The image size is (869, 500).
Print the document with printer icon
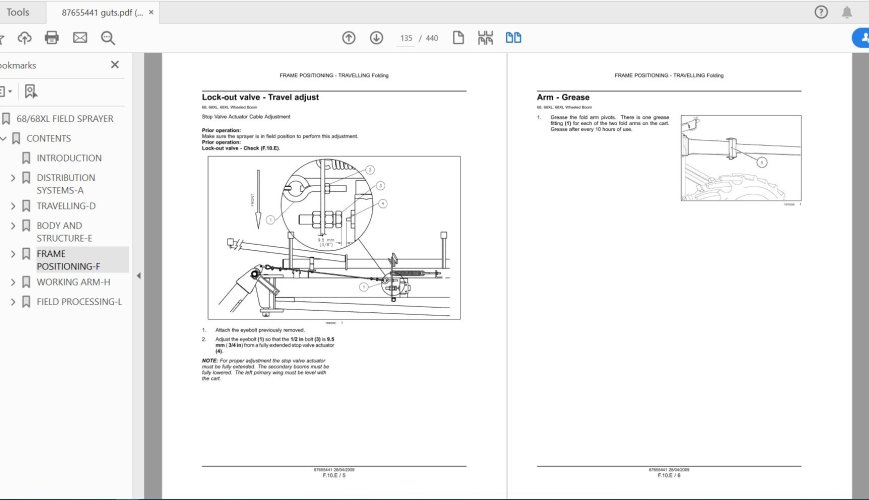point(52,38)
